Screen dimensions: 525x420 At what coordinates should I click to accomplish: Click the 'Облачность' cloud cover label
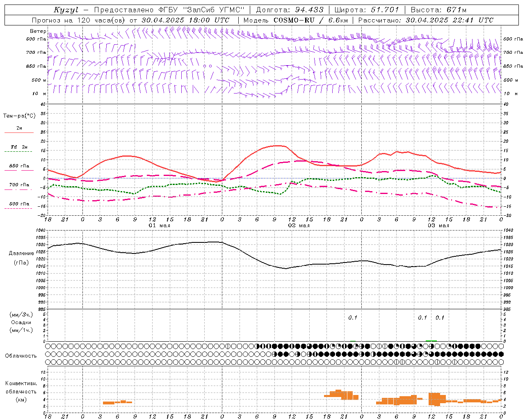[x=21, y=356]
